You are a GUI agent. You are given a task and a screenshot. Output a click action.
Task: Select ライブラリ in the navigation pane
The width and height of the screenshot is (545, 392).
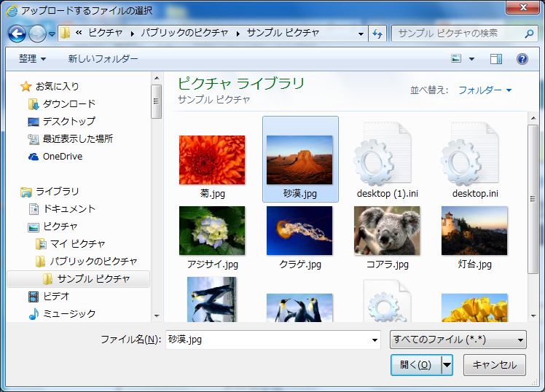[x=58, y=191]
